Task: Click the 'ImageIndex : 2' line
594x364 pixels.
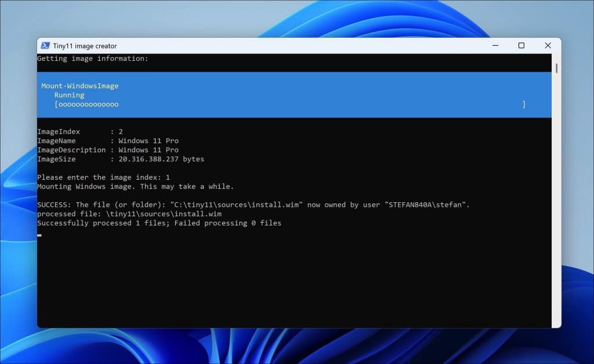Action: click(80, 132)
